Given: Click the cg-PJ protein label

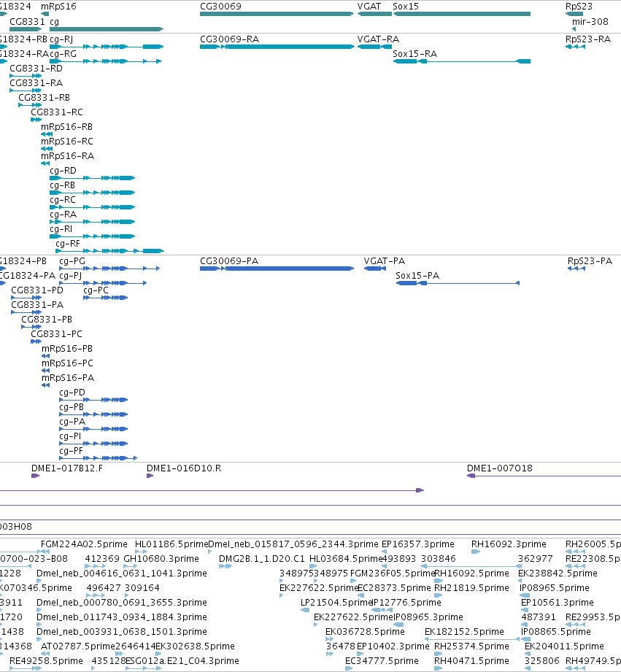Looking at the screenshot, I should point(70,276).
